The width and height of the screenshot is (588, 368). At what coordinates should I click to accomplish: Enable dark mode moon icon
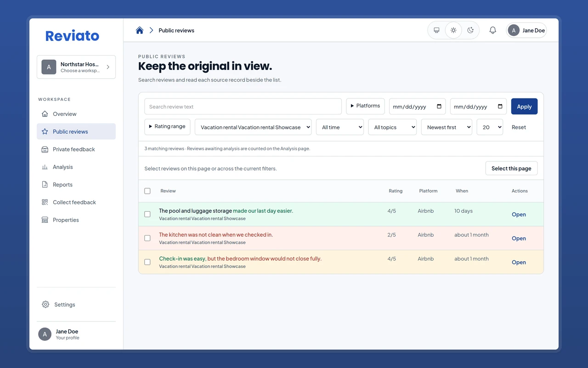(x=470, y=30)
